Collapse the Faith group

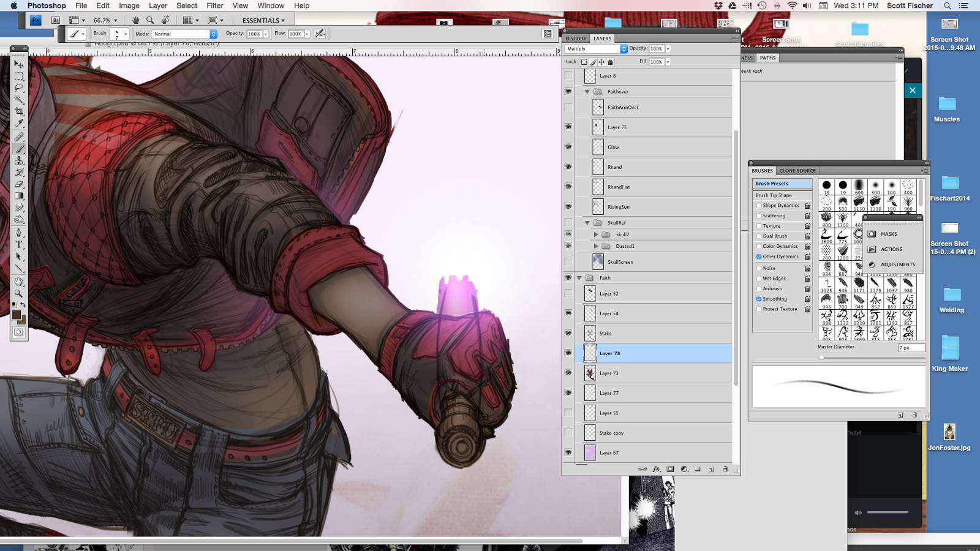click(579, 278)
